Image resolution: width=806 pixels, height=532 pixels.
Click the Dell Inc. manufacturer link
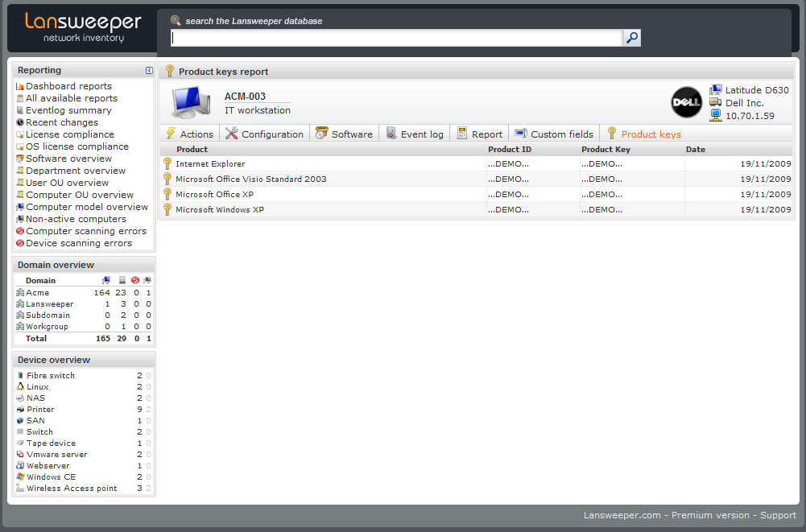[744, 103]
